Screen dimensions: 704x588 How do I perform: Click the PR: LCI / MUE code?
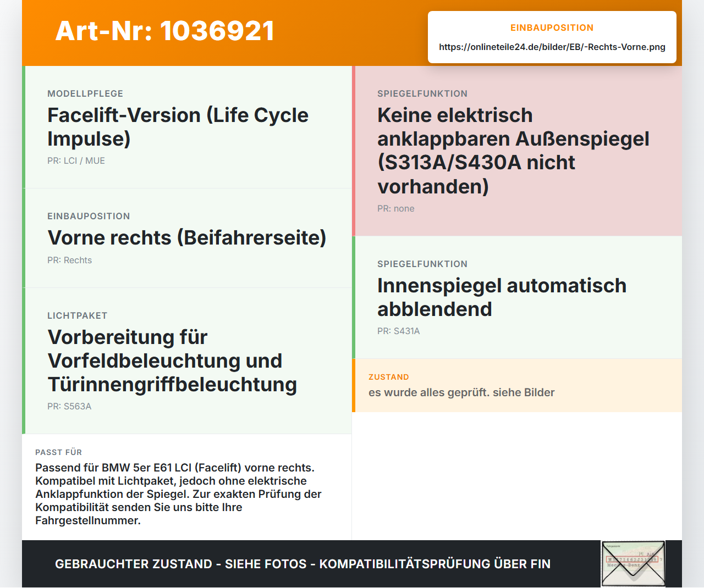coord(76,160)
